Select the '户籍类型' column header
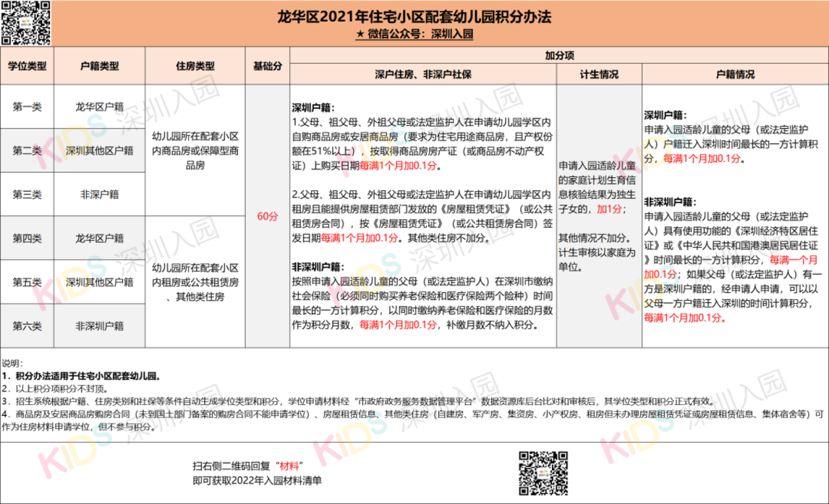 click(x=99, y=66)
